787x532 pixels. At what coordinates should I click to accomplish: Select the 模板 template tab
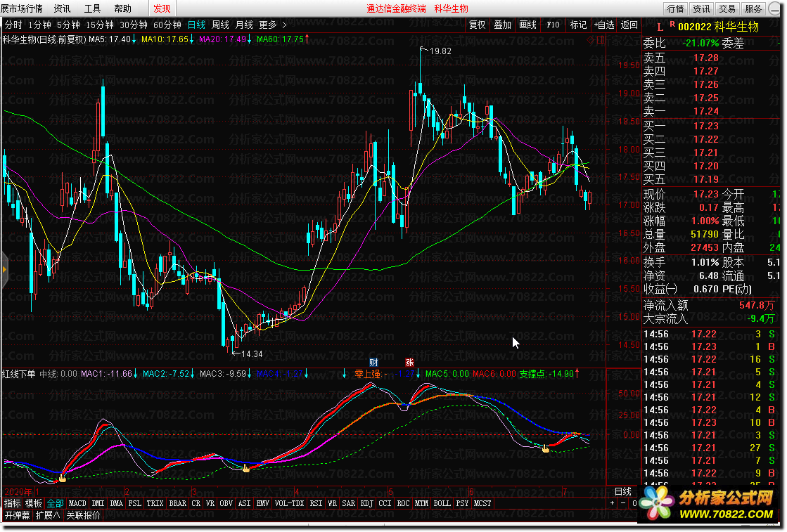tap(34, 503)
